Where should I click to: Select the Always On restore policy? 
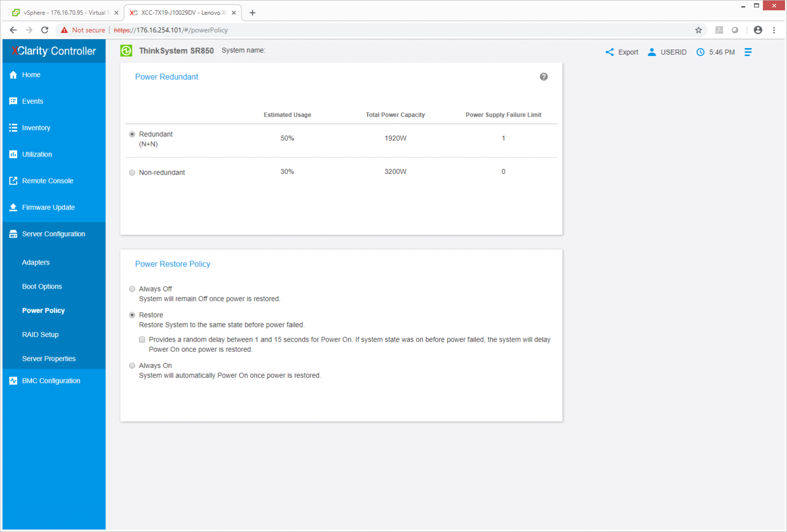coord(132,366)
